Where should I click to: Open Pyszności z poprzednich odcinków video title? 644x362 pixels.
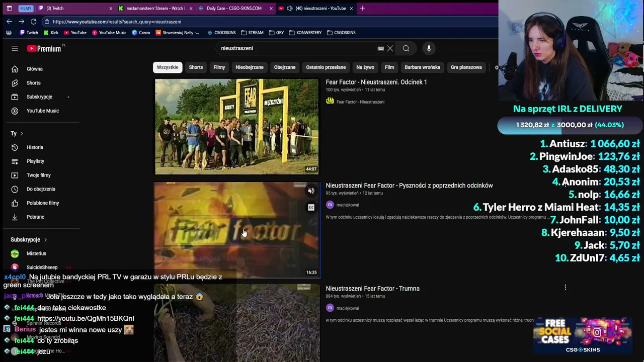[409, 186]
